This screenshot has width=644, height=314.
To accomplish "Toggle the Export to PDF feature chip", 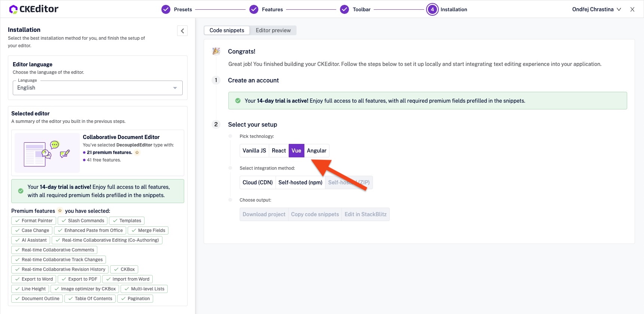I will click(x=79, y=279).
